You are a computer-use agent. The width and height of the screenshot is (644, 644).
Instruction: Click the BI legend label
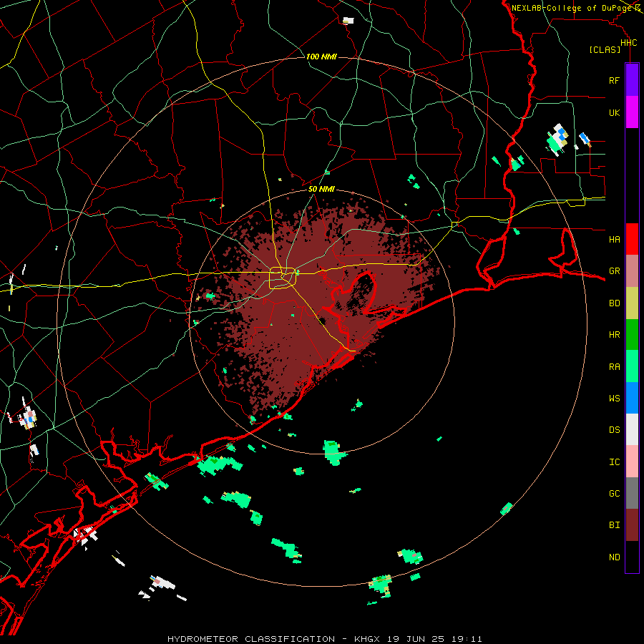pos(614,525)
